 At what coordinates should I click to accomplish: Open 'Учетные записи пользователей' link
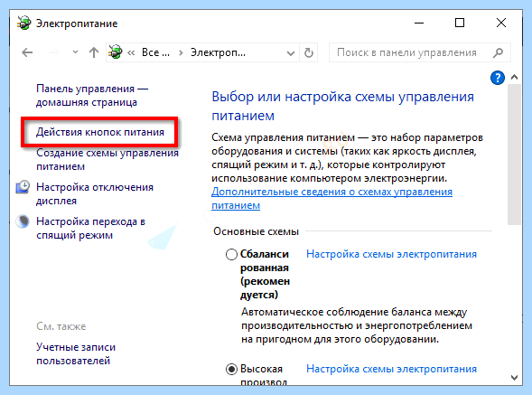[76, 354]
